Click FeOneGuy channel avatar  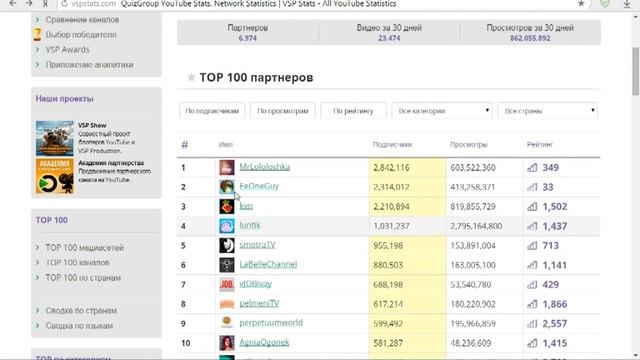pyautogui.click(x=227, y=187)
